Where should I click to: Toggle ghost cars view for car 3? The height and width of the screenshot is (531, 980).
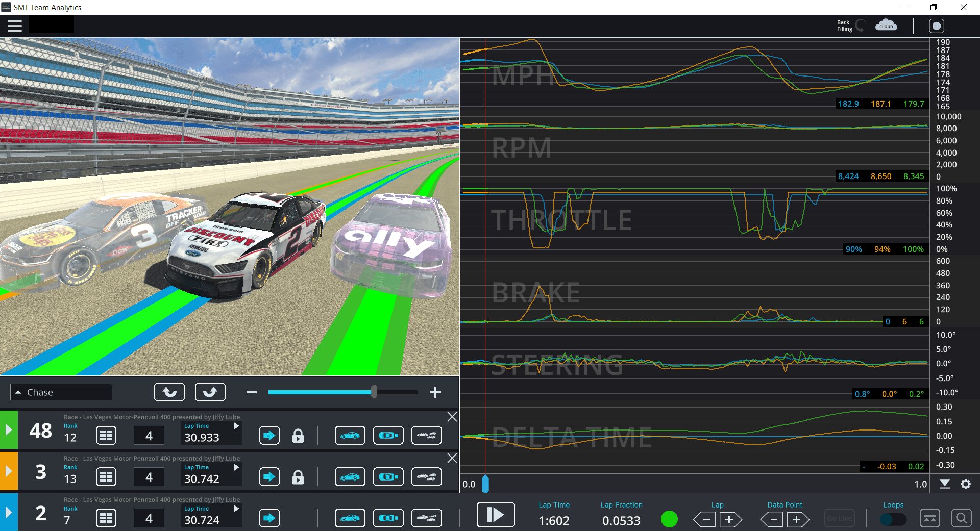427,477
